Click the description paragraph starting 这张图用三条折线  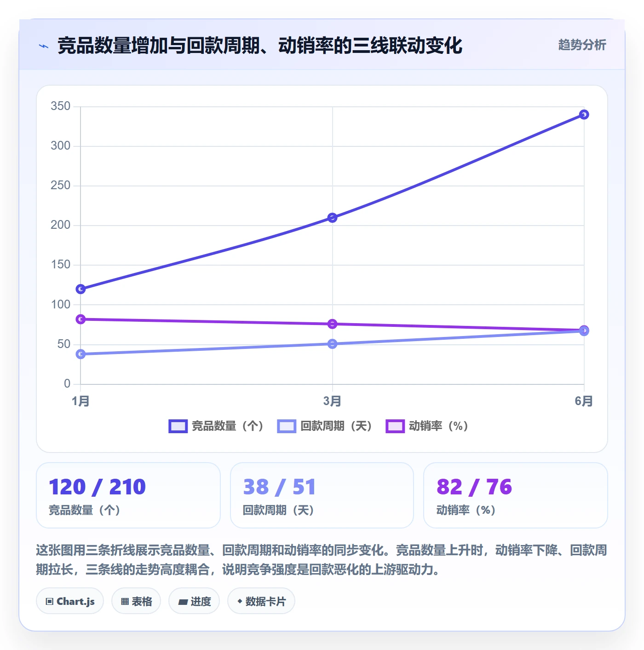click(322, 560)
